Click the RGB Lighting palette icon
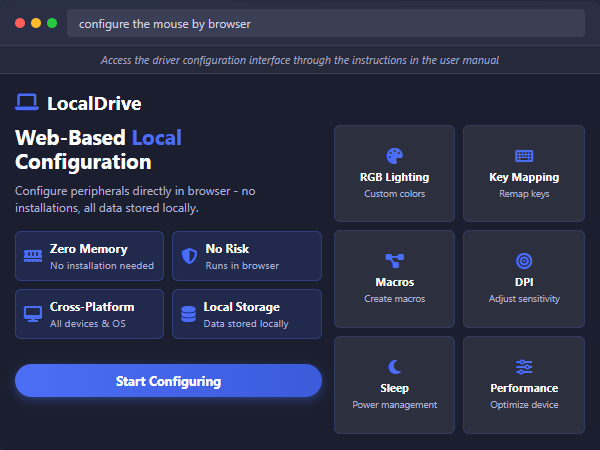The height and width of the screenshot is (450, 600). [394, 155]
